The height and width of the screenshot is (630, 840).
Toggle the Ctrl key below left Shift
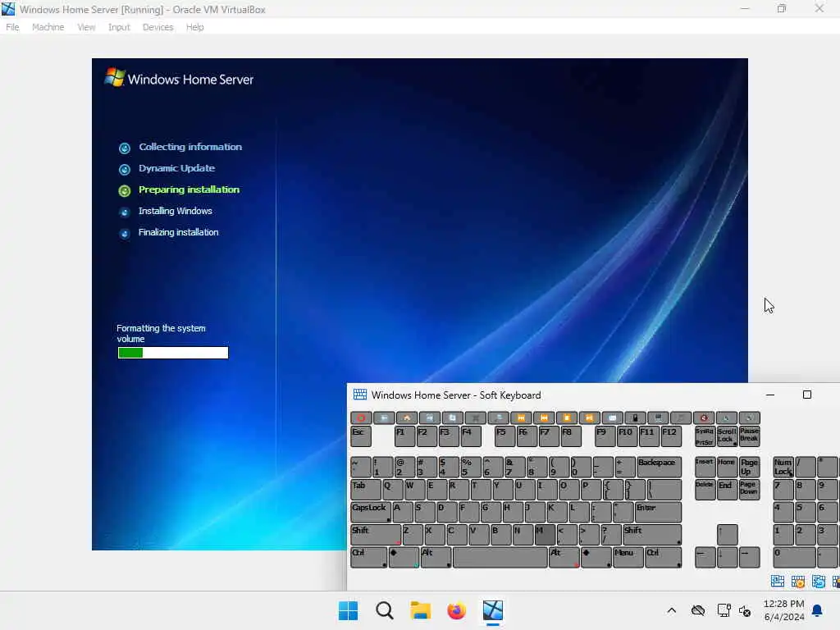(x=369, y=557)
